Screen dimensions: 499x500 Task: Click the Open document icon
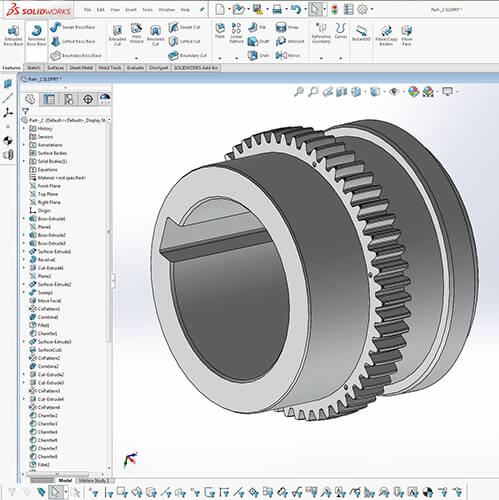click(x=238, y=9)
